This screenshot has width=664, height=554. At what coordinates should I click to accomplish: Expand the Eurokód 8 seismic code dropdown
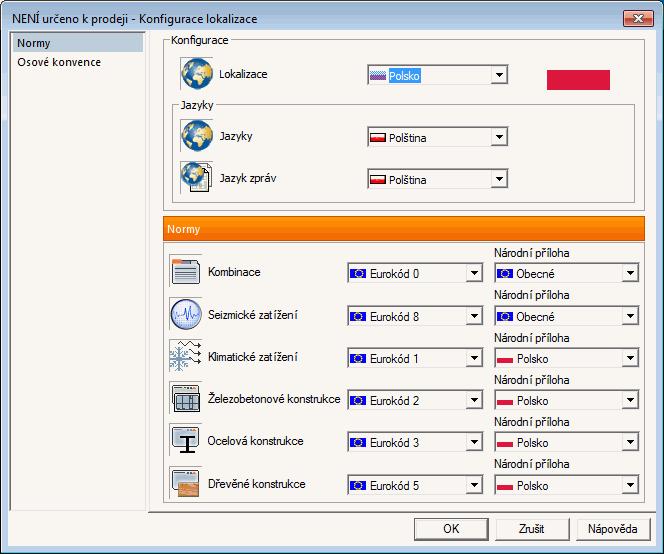(x=474, y=316)
